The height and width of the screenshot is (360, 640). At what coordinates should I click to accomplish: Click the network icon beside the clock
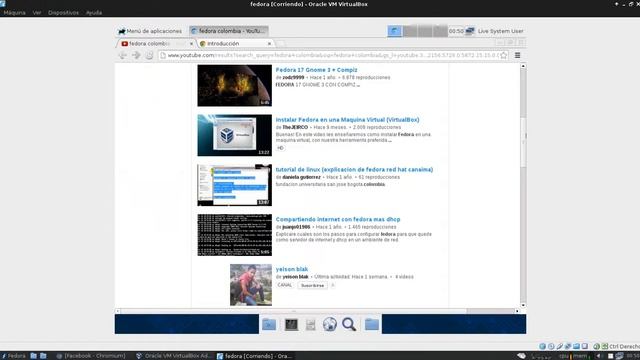tap(470, 31)
